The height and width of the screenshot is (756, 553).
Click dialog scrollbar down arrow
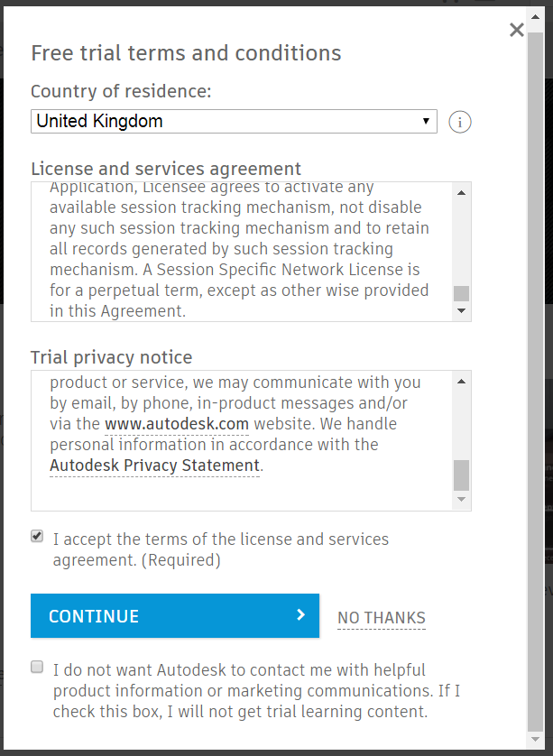[535, 739]
